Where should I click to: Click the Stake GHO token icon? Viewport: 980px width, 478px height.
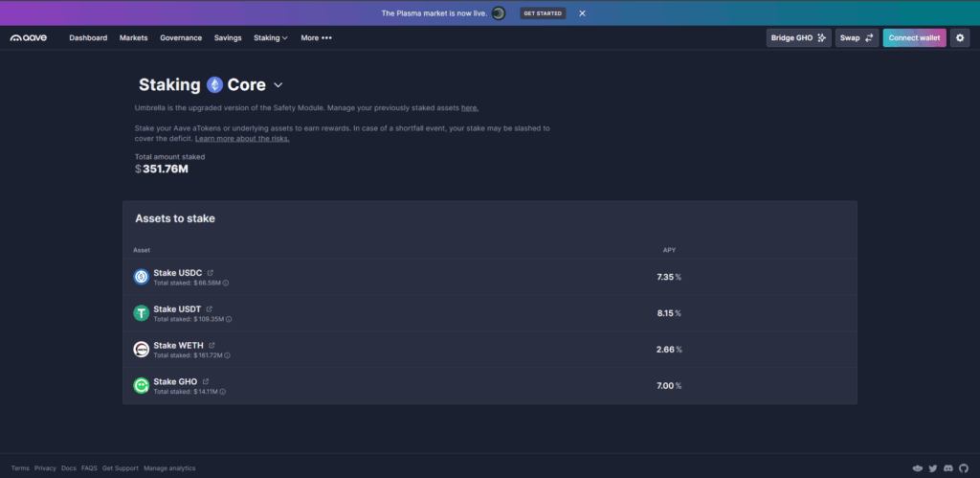pos(142,386)
